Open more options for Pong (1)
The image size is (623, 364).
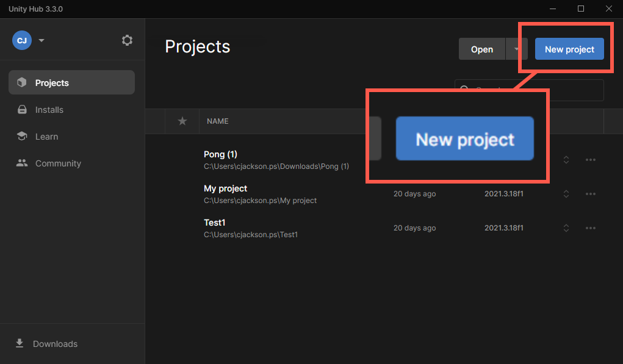pos(591,160)
